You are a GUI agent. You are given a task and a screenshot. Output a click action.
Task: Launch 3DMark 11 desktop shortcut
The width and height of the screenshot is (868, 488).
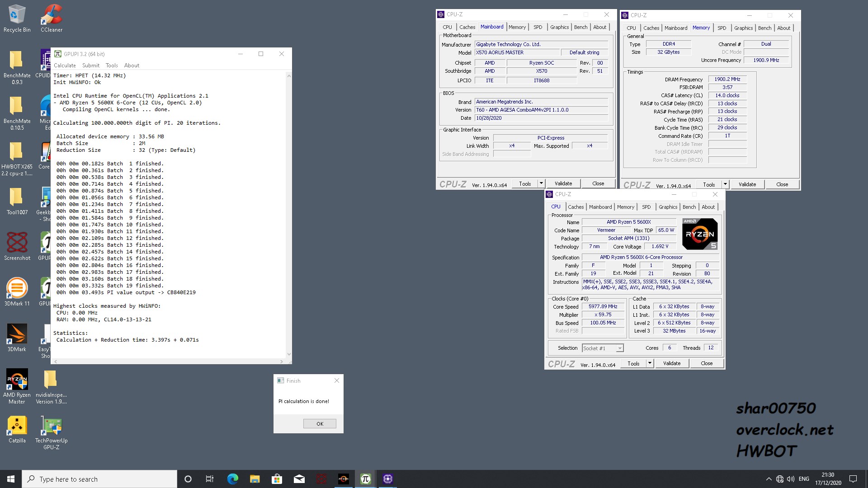pyautogui.click(x=17, y=292)
